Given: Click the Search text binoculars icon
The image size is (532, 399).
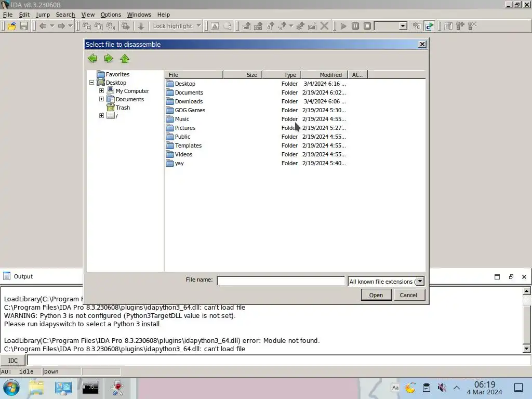Looking at the screenshot, I should (99, 26).
